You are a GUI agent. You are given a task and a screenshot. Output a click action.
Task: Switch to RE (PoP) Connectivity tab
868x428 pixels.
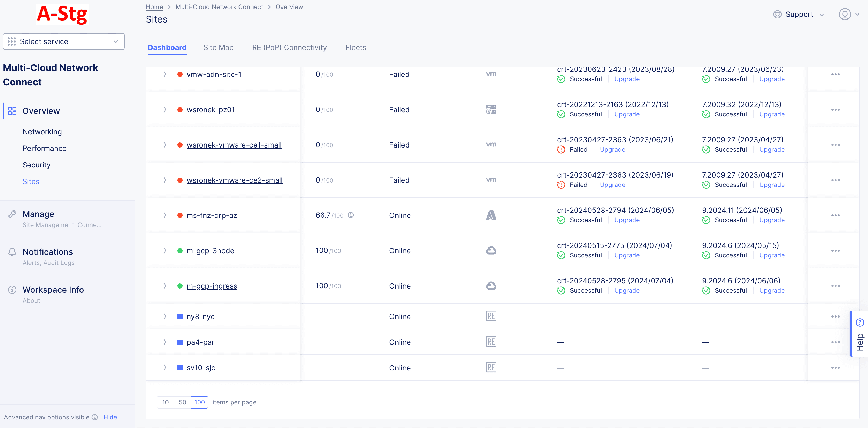coord(290,47)
